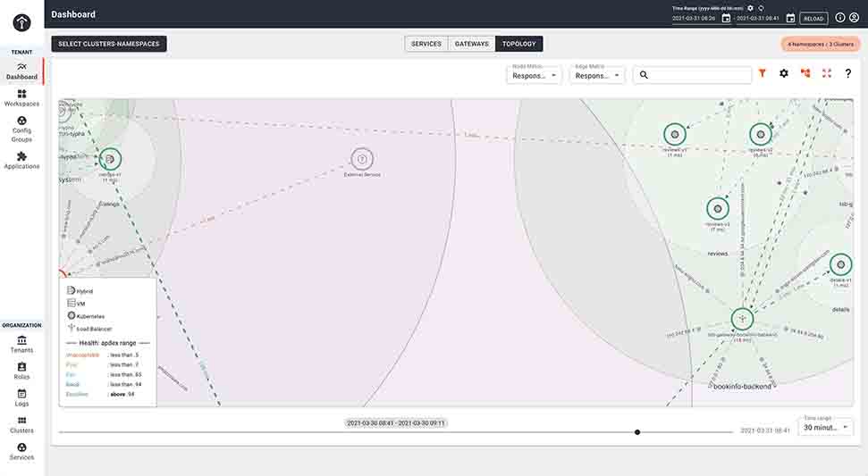Viewport: 868px width, 476px height.
Task: Open Clusters under Organization
Action: pyautogui.click(x=21, y=424)
